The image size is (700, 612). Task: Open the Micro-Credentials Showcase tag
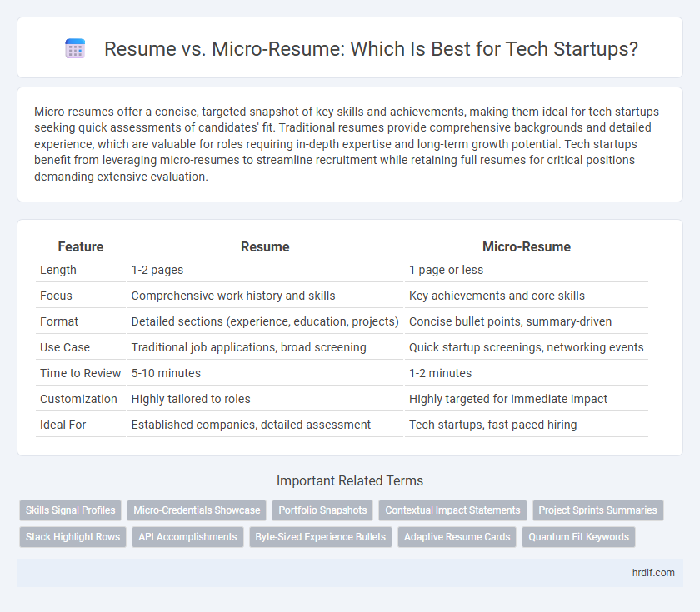pyautogui.click(x=197, y=510)
